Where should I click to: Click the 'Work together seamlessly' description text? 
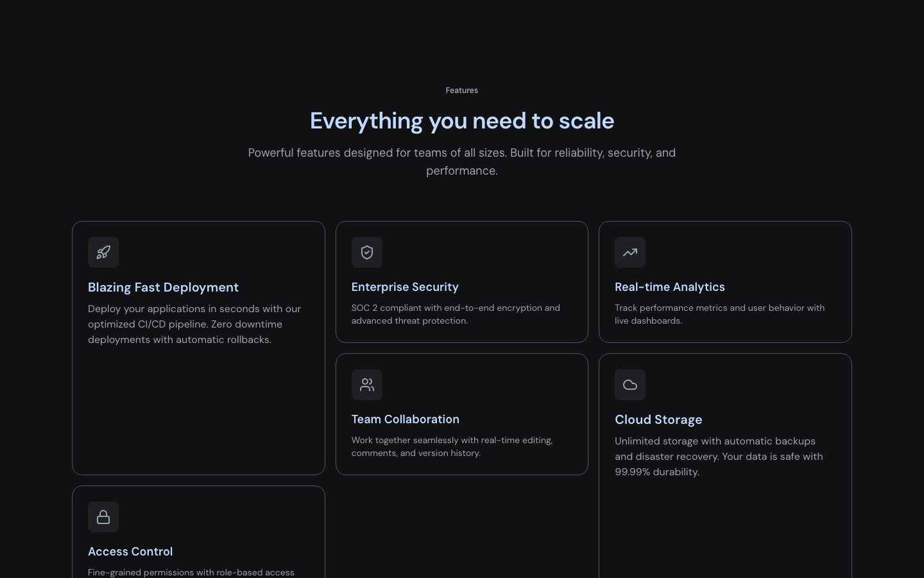point(452,446)
